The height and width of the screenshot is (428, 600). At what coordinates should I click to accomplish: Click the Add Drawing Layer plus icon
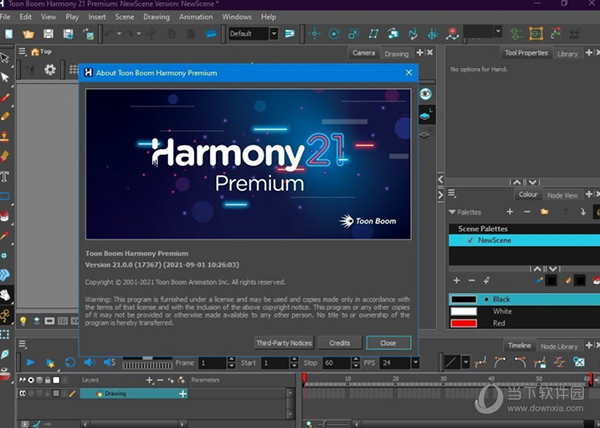pos(149,380)
